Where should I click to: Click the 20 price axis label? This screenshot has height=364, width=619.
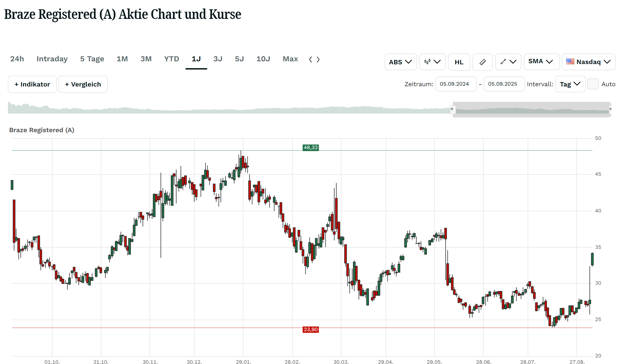598,356
